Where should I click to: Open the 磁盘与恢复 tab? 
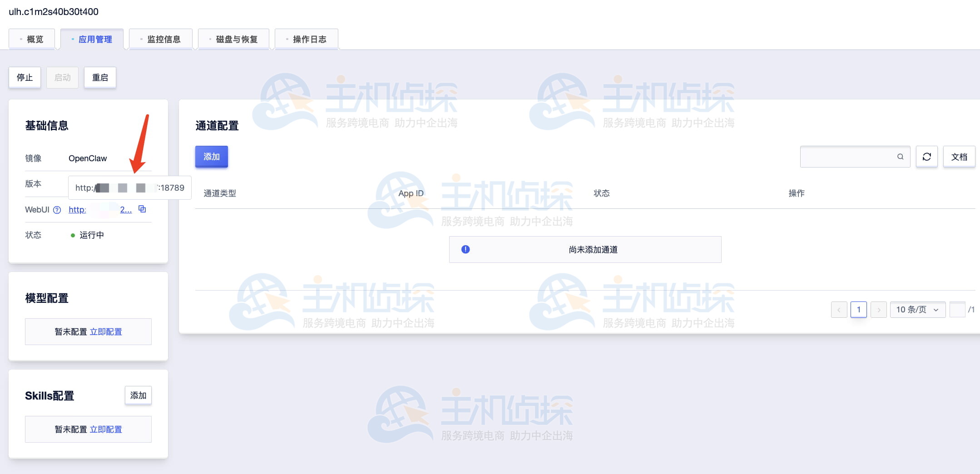[x=234, y=39]
